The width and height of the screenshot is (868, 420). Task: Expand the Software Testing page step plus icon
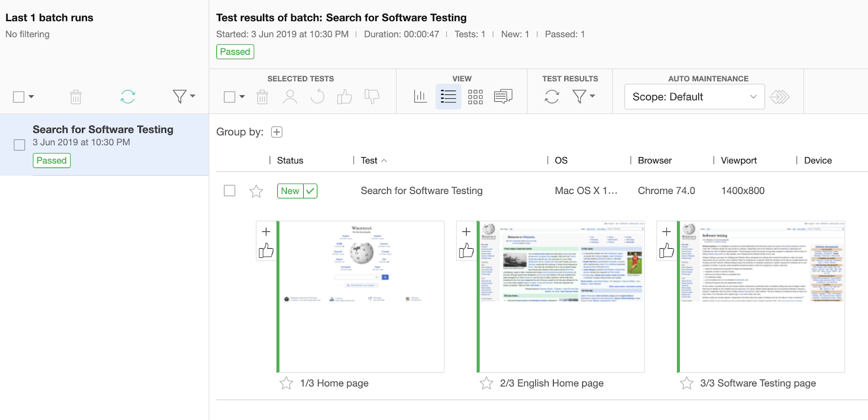pos(667,232)
